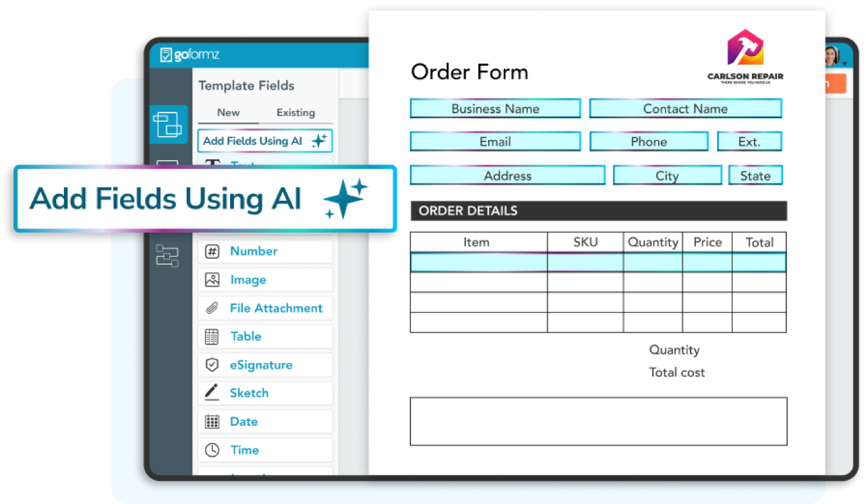Select the eSignature shield icon
This screenshot has height=504, width=866.
212,365
